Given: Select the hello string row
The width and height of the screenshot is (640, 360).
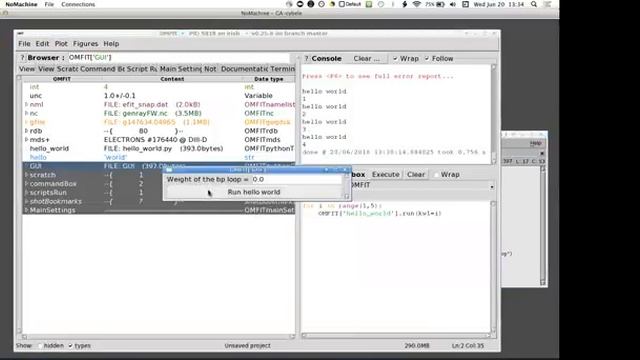Looking at the screenshot, I should (158, 157).
